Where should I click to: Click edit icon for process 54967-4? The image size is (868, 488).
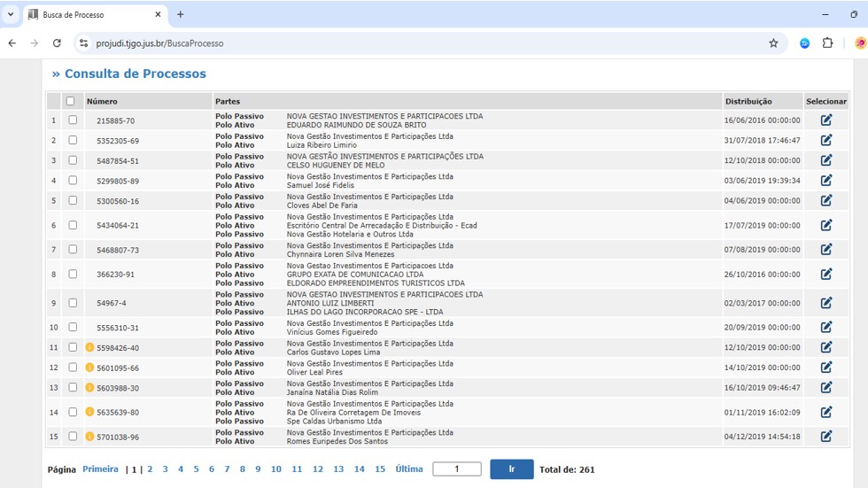(825, 303)
